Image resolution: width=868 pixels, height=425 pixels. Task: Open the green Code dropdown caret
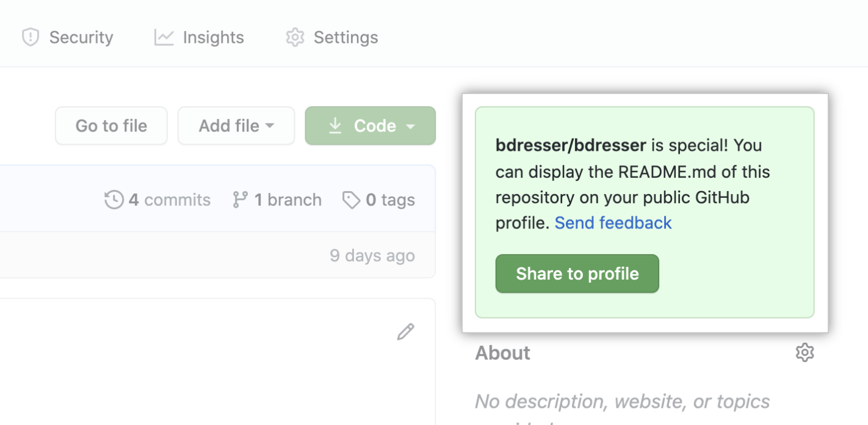(x=411, y=126)
